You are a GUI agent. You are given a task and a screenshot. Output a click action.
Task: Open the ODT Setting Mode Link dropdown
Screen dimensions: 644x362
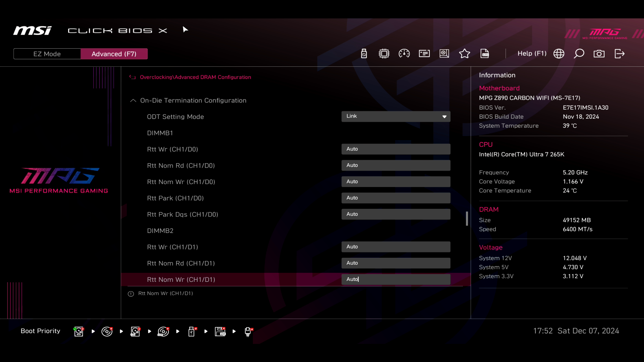point(395,116)
